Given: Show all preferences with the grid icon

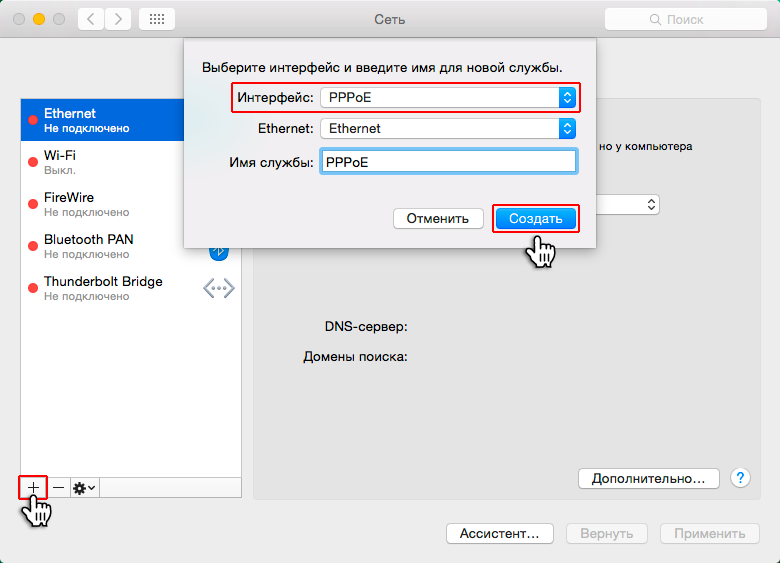Looking at the screenshot, I should (157, 19).
